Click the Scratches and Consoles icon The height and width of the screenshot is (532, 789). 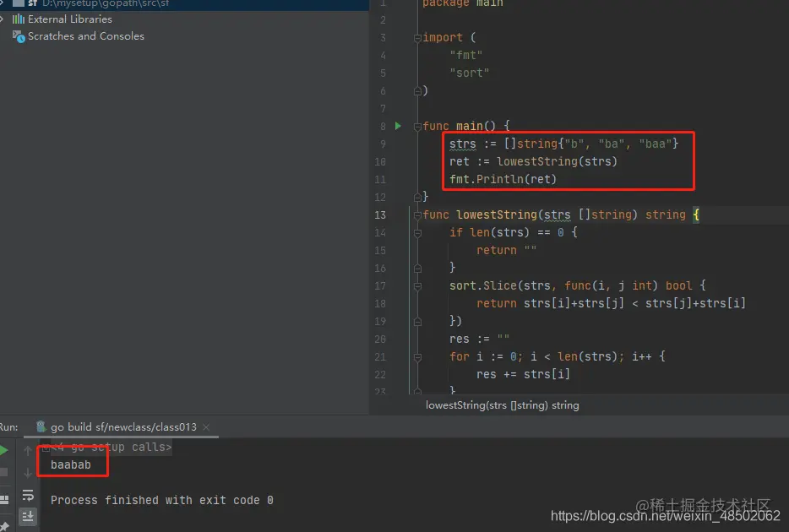(19, 36)
